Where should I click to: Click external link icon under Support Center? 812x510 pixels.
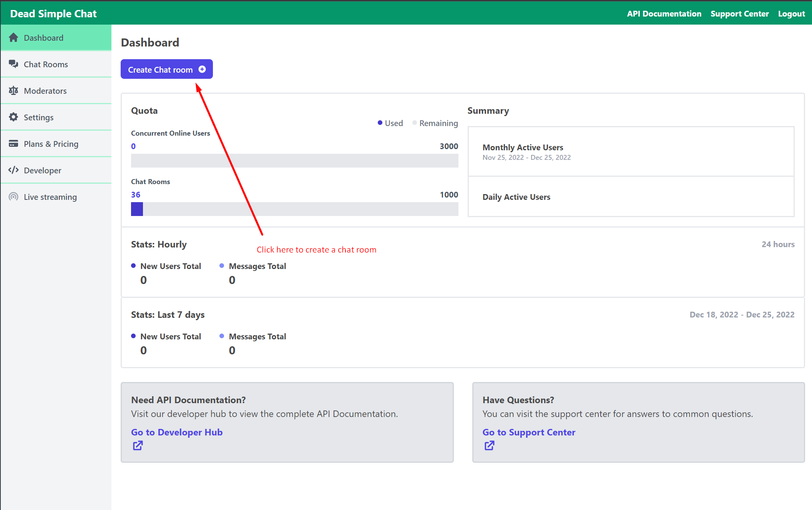pyautogui.click(x=489, y=446)
